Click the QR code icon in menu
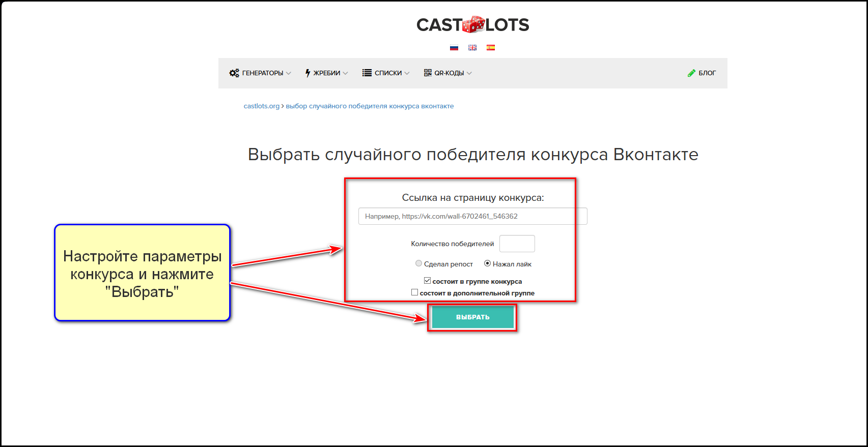This screenshot has width=868, height=447. pyautogui.click(x=428, y=73)
